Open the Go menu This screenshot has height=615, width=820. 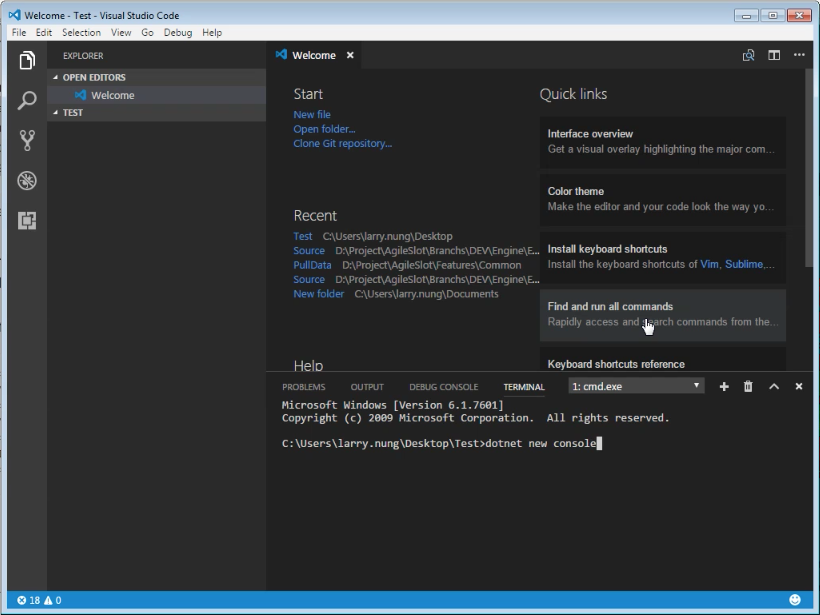click(x=147, y=32)
